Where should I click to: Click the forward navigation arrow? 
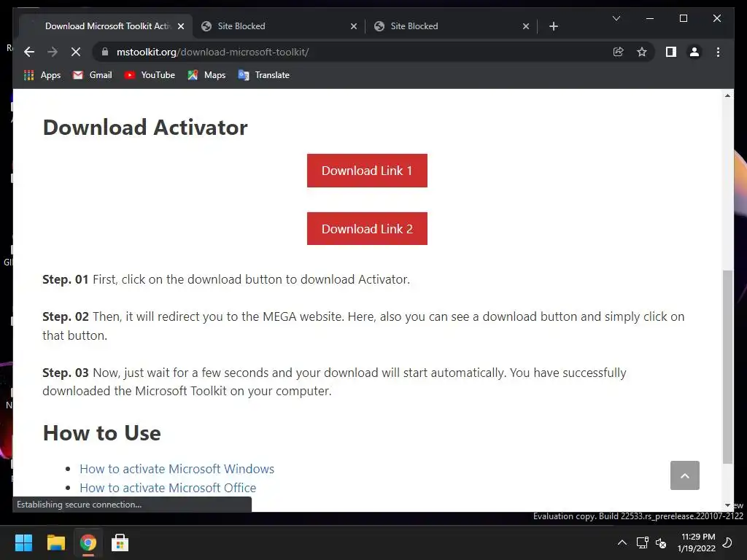pos(53,52)
